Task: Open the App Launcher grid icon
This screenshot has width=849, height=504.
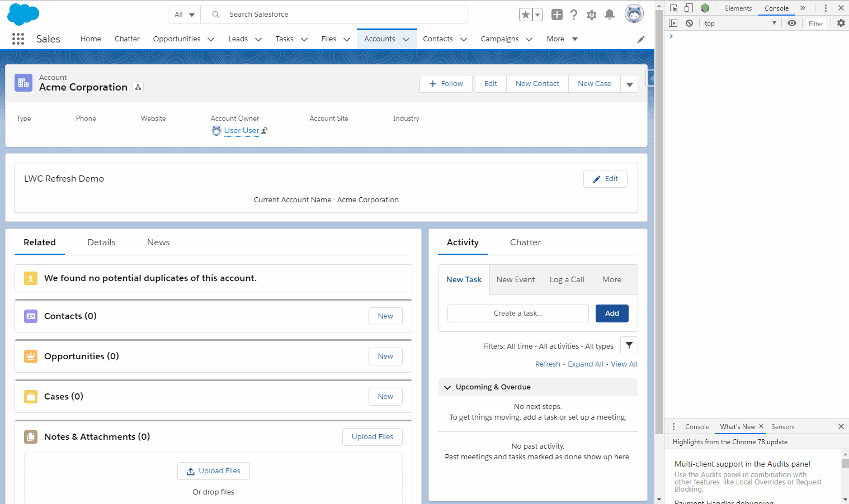Action: (18, 39)
